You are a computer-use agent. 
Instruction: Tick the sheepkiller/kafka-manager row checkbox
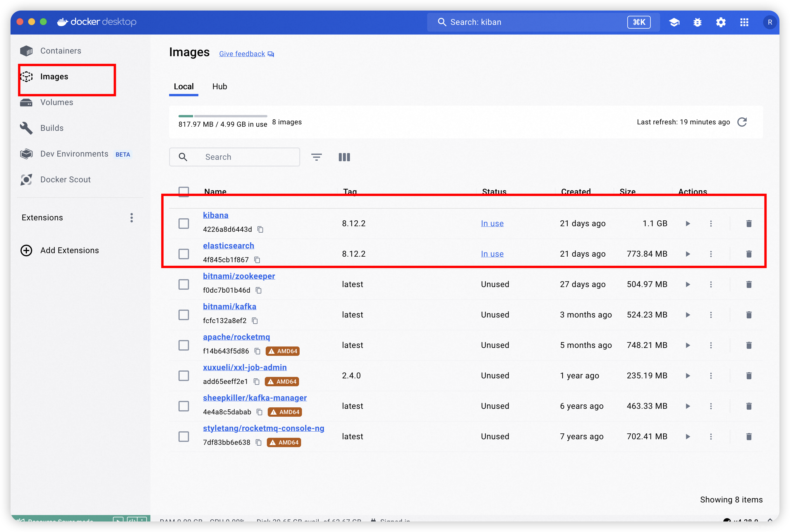[183, 406]
